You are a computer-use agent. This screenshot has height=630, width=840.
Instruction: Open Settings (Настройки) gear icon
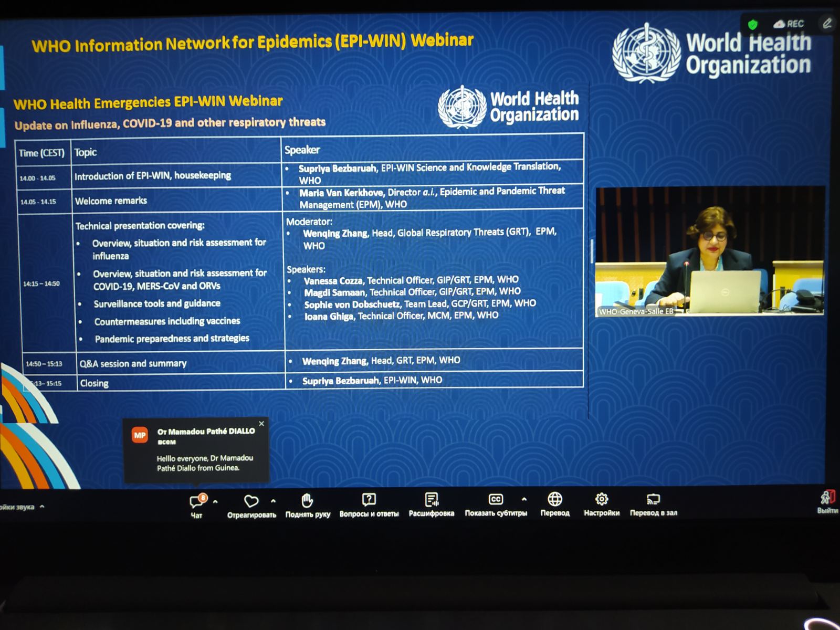(x=602, y=499)
